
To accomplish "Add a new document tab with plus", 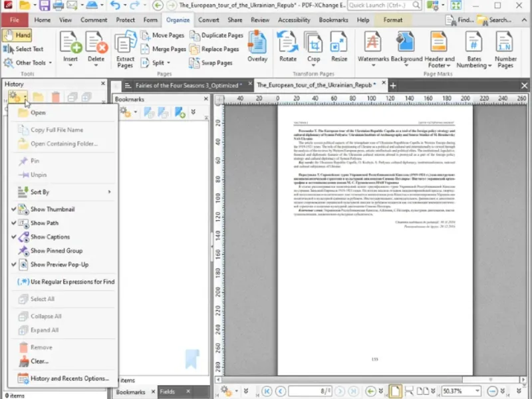I will [x=393, y=86].
